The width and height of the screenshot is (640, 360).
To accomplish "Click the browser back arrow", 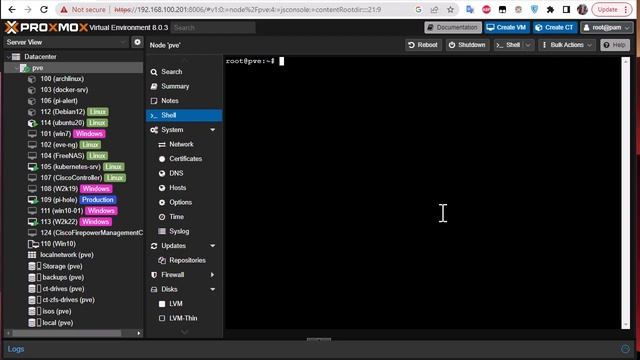I will (12, 9).
